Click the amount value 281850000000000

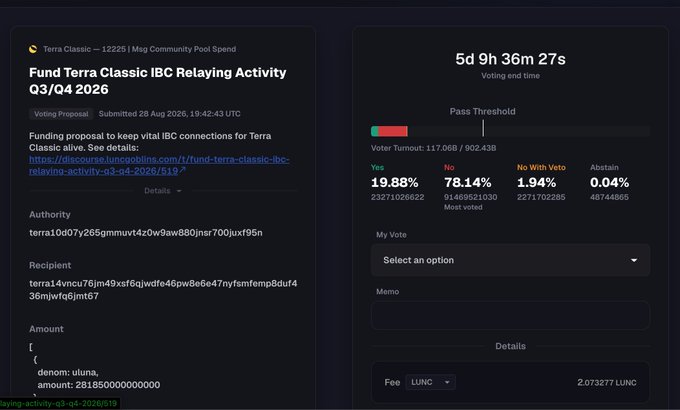click(x=118, y=385)
